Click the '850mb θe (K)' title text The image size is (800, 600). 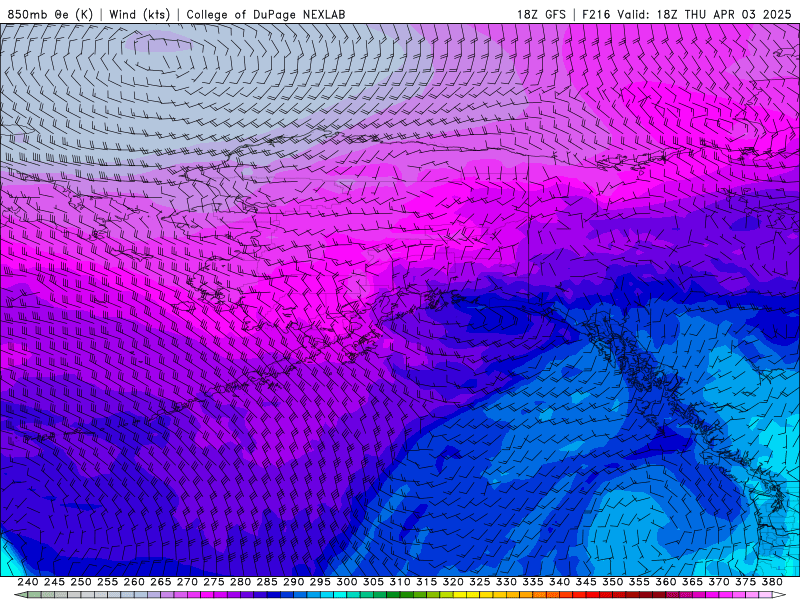50,14
